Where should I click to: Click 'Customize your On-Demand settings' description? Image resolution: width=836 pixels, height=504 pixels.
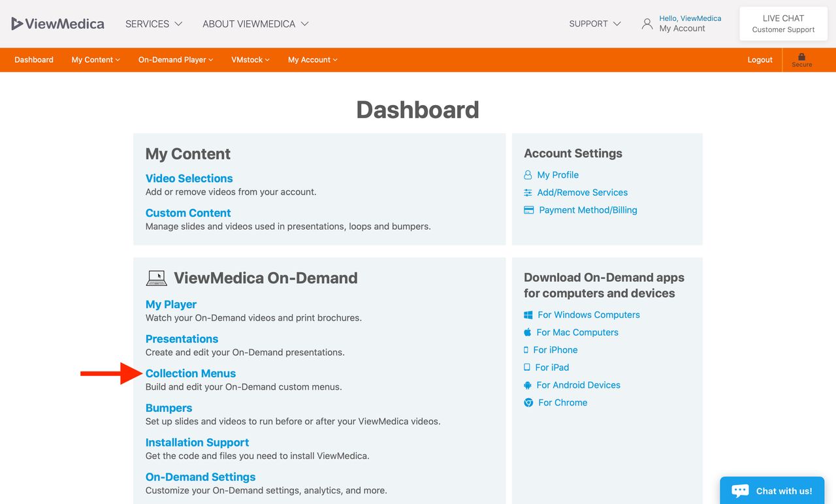pyautogui.click(x=266, y=490)
